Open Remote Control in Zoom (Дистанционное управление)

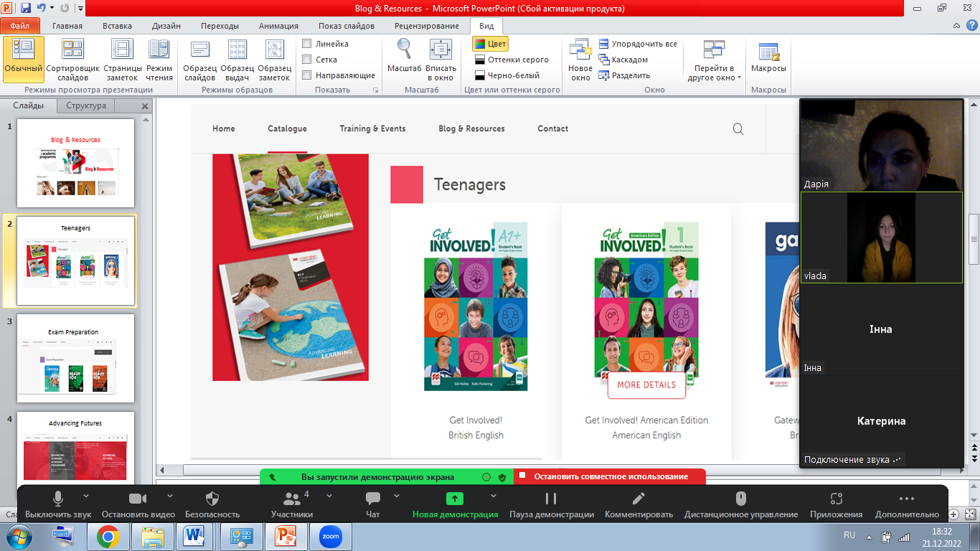[741, 506]
